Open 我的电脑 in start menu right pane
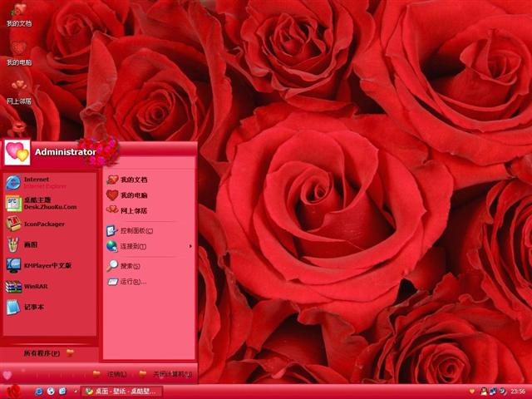 149,195
